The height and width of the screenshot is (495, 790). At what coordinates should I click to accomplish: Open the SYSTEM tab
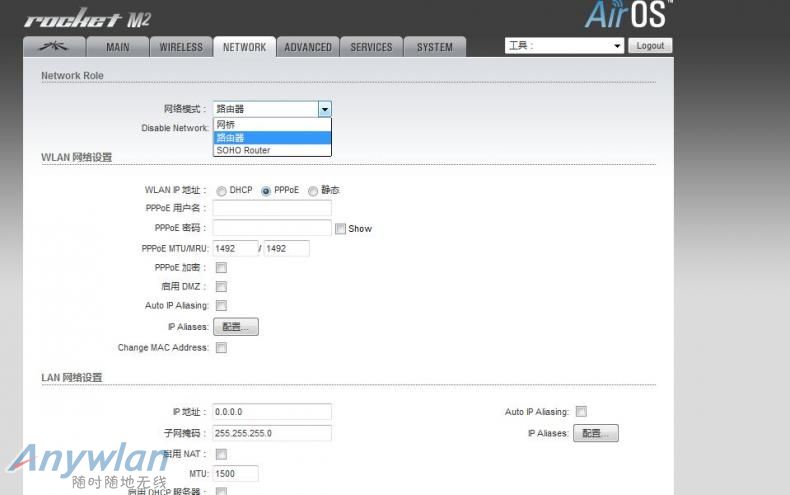pyautogui.click(x=435, y=47)
